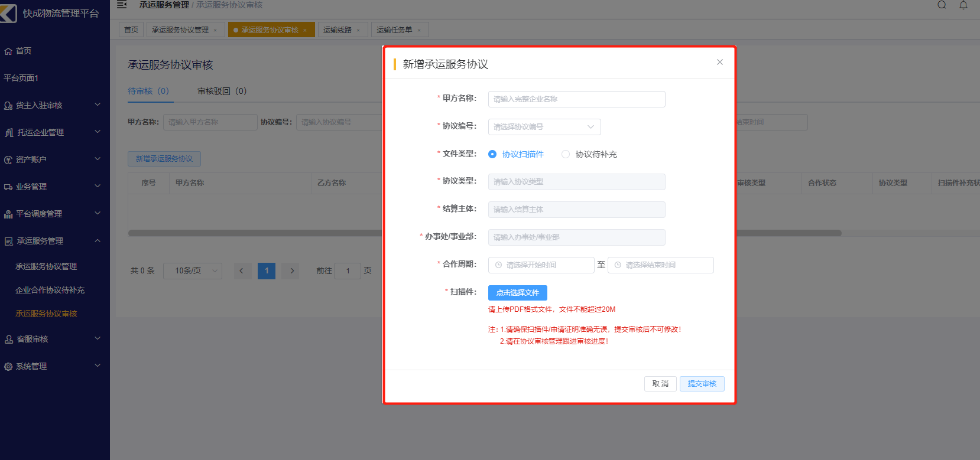980x460 pixels.
Task: Click the 货主入驻审核 sidebar icon
Action: click(8, 106)
